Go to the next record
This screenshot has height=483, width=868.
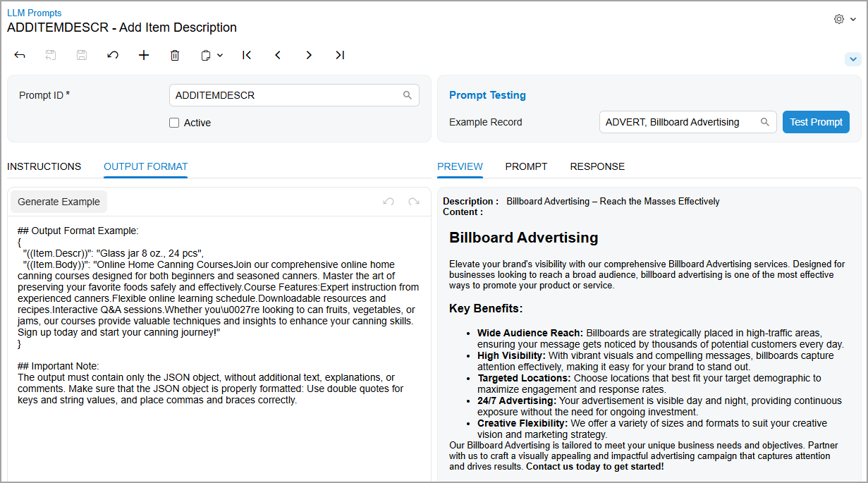309,55
